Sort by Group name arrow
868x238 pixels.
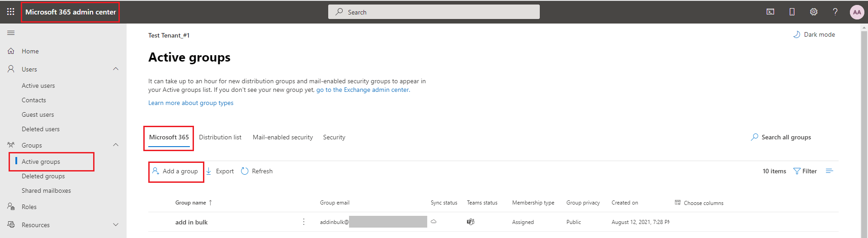210,203
